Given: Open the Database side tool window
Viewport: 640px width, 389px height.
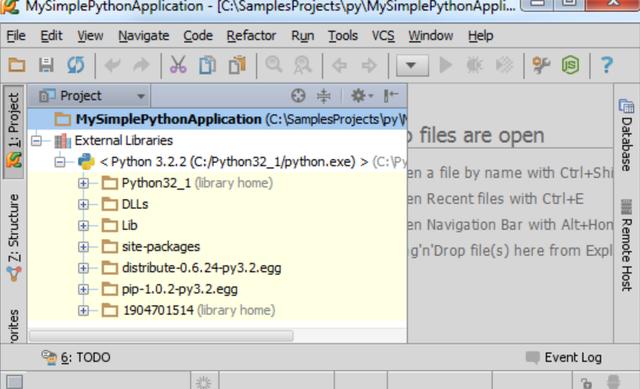Looking at the screenshot, I should click(626, 135).
